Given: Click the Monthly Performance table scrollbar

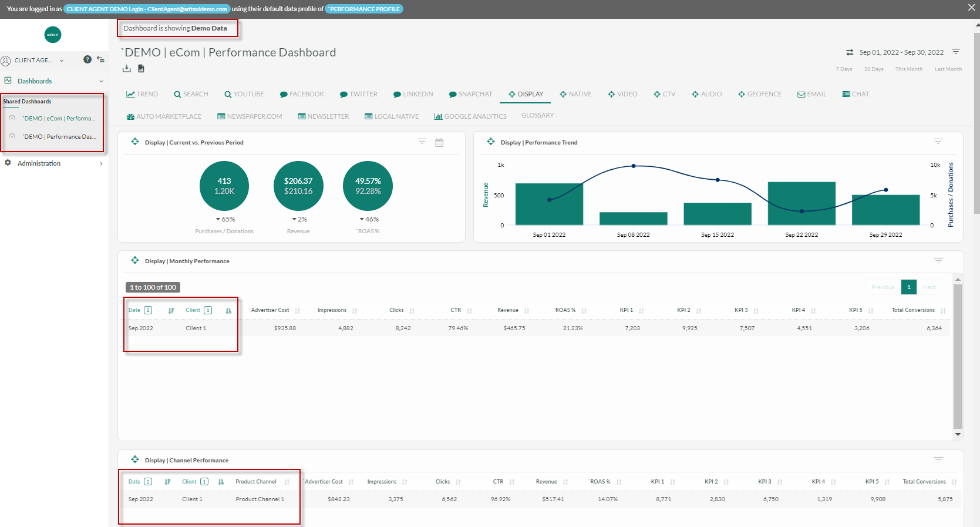Looking at the screenshot, I should click(x=958, y=357).
